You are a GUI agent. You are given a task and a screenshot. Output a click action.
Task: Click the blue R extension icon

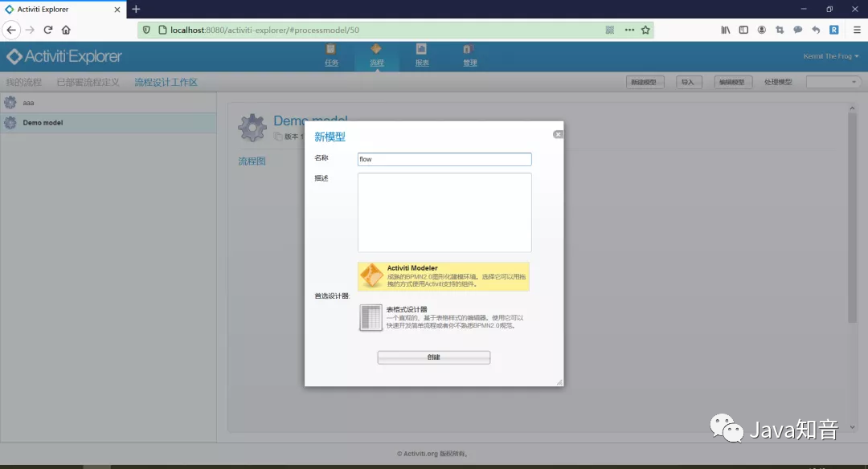click(x=833, y=30)
